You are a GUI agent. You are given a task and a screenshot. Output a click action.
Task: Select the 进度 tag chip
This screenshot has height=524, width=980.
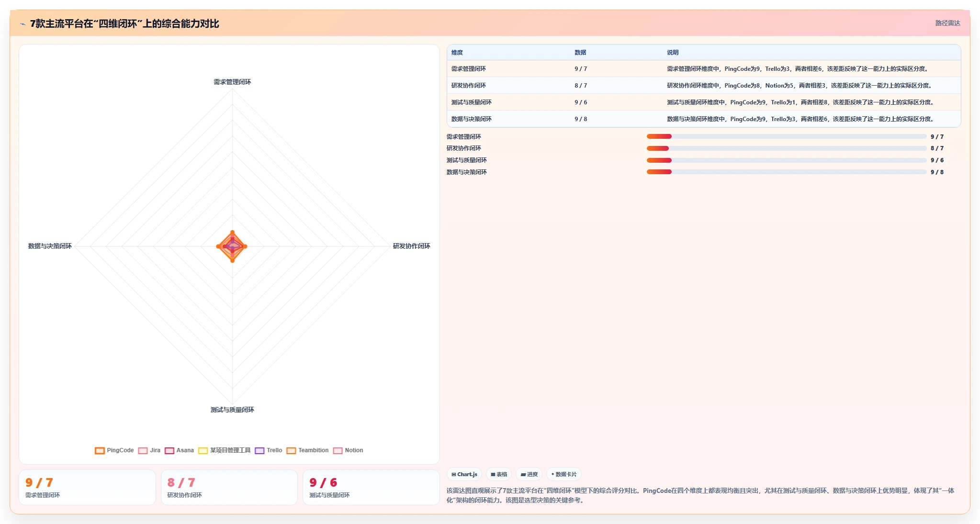529,474
